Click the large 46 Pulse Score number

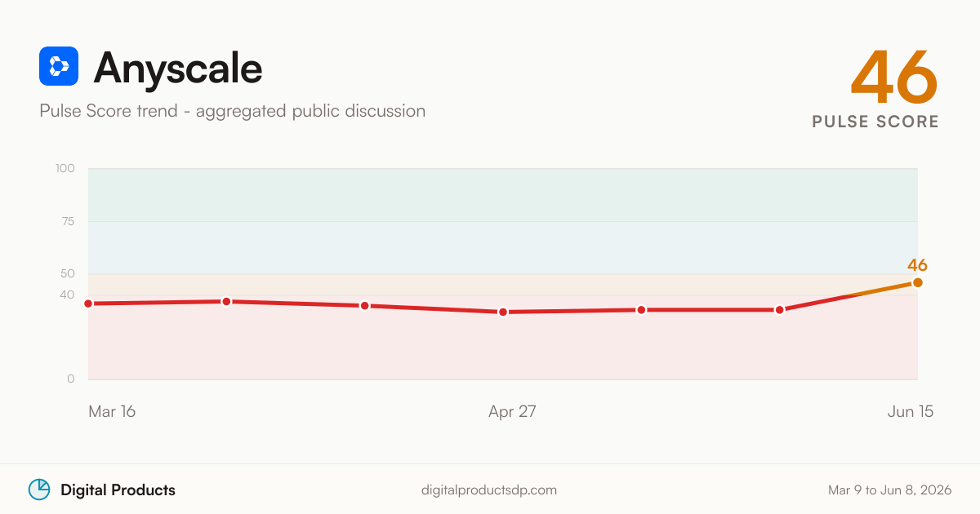[894, 78]
